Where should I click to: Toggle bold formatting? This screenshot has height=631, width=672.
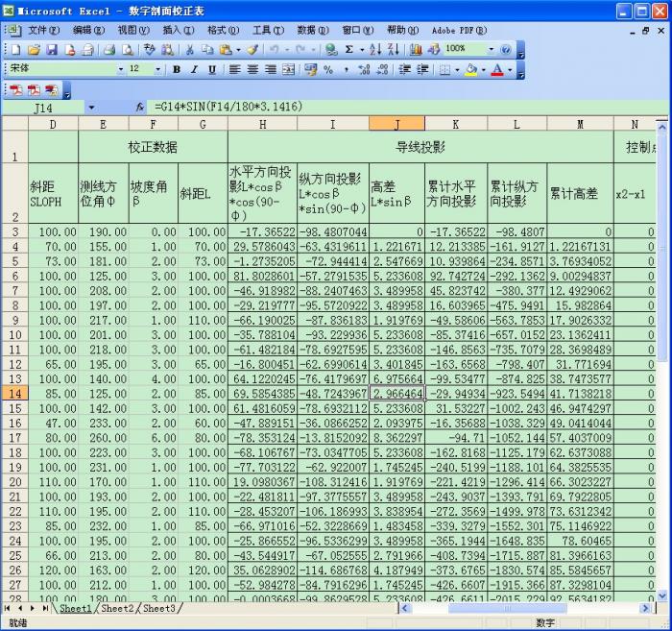[x=177, y=70]
